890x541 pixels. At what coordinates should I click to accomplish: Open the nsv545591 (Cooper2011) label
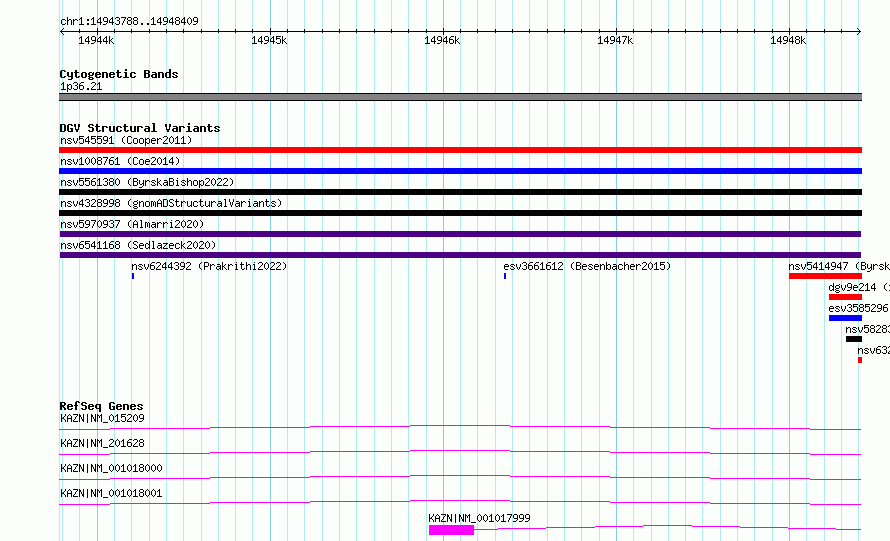pos(126,140)
